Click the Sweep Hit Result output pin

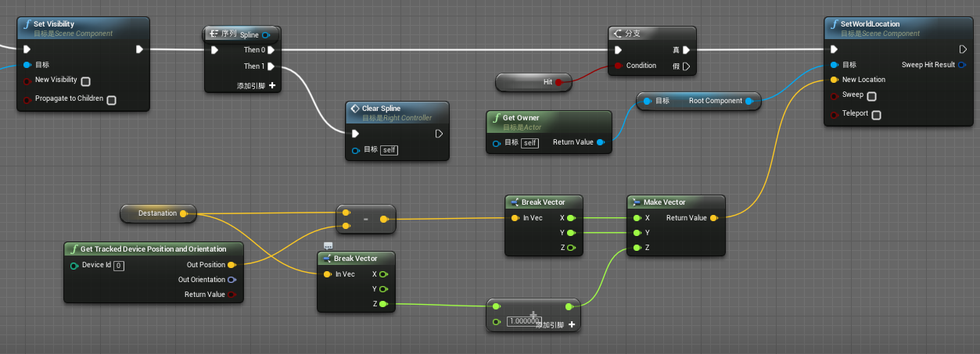pos(961,65)
